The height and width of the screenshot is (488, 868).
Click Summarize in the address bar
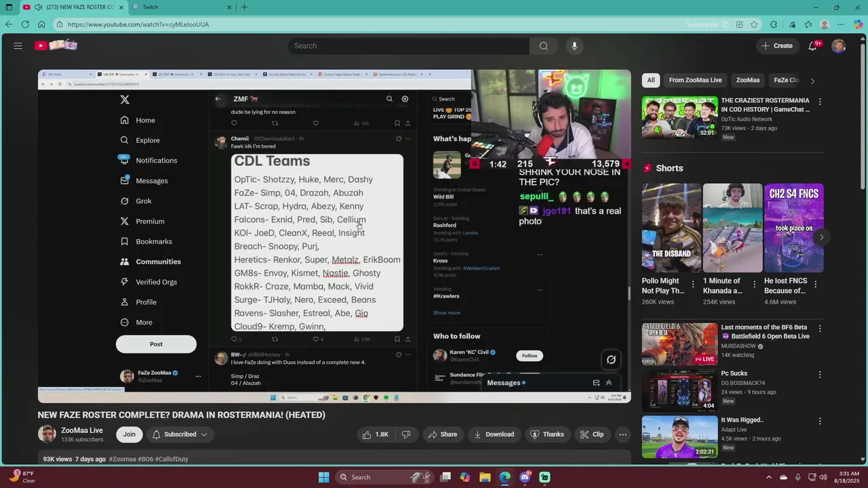707,24
